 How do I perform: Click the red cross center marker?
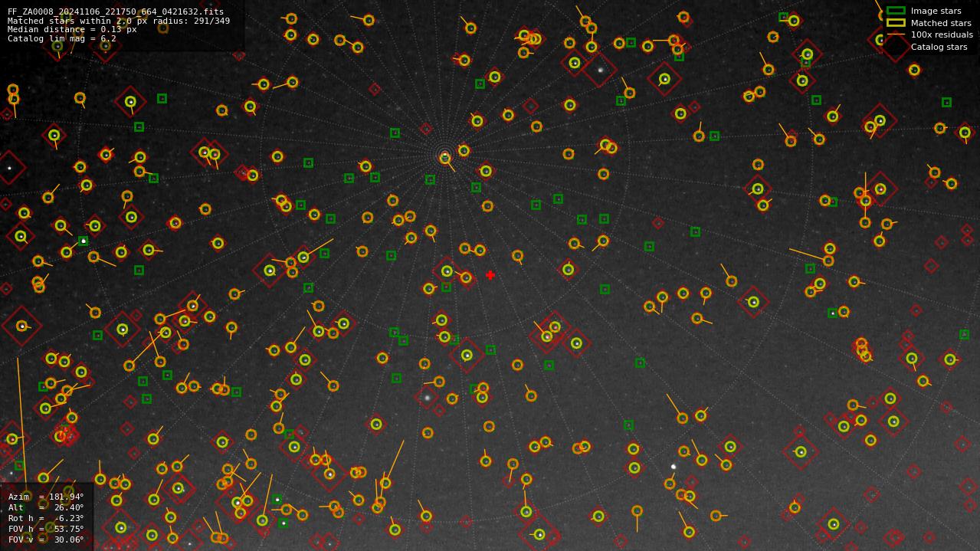coord(490,275)
